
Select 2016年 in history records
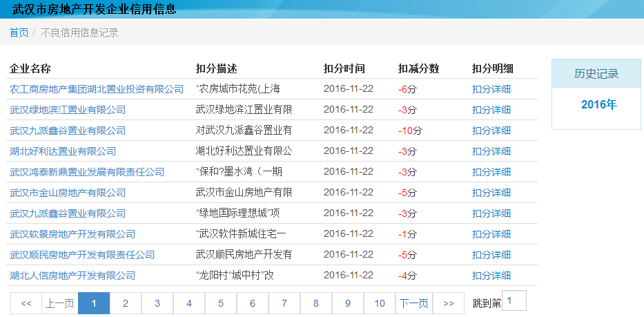pos(598,105)
